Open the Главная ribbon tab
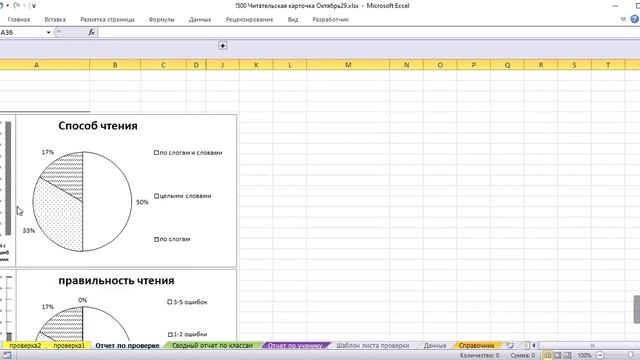 [x=19, y=20]
